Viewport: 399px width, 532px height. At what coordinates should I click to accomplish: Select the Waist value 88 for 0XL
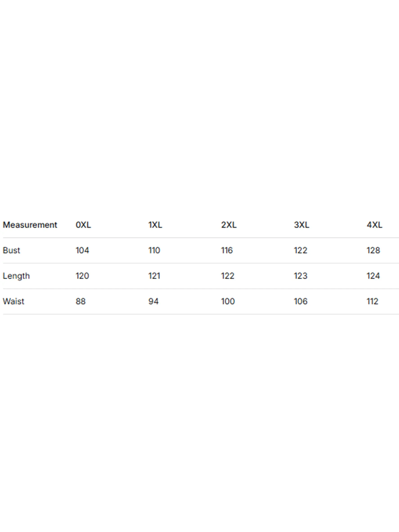coord(81,301)
